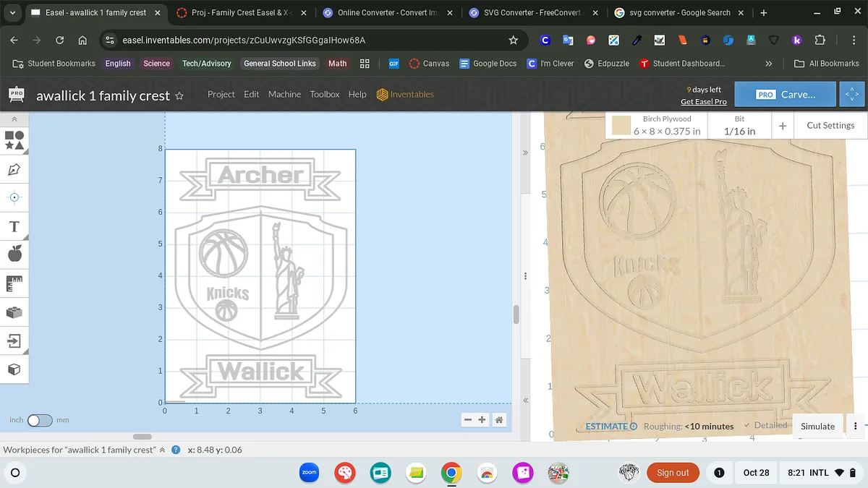The image size is (868, 488).
Task: Open the three-dot menu beside Simulate
Action: coord(856,426)
